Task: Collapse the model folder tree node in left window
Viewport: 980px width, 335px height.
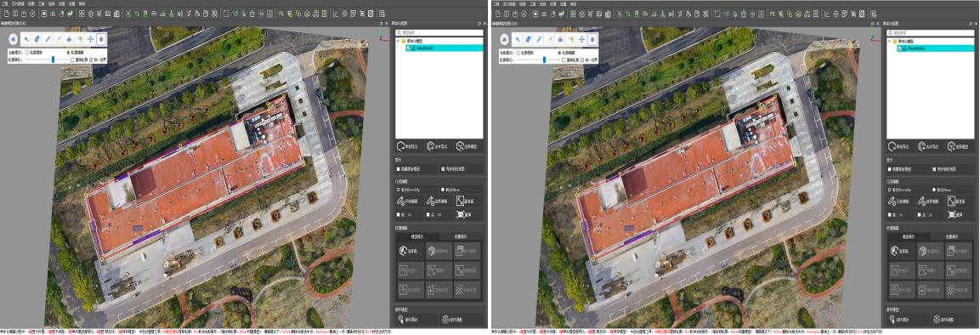Action: click(398, 41)
